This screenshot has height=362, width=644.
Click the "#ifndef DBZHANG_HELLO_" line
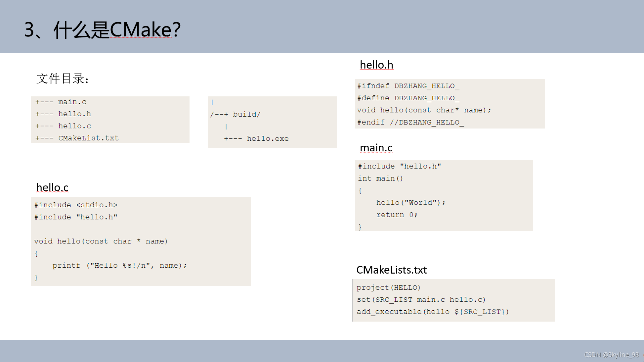click(408, 86)
